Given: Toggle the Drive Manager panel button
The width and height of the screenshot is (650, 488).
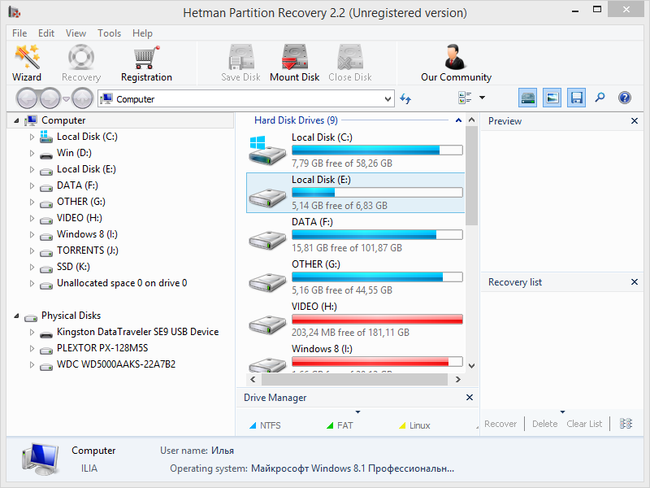Looking at the screenshot, I should tap(528, 98).
